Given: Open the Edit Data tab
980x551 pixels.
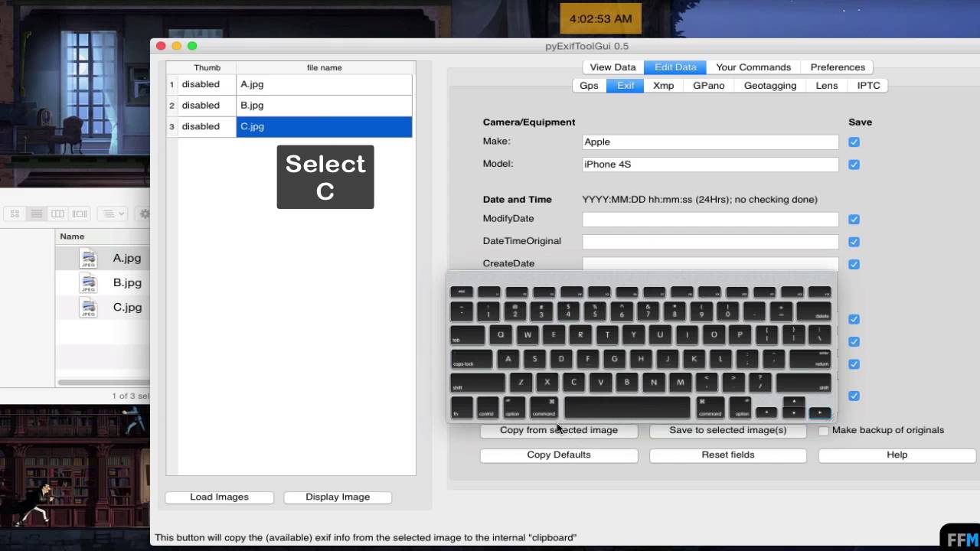Looking at the screenshot, I should [x=675, y=67].
